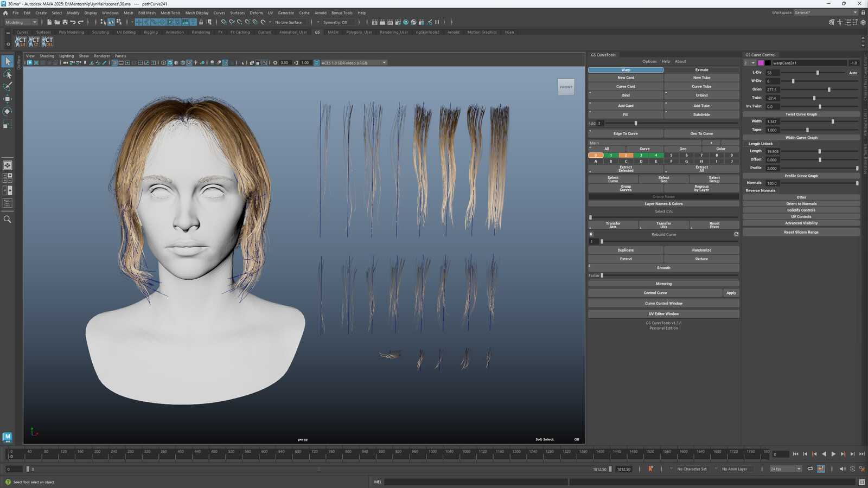The image size is (868, 488).
Task: Click the home icon in menu bar
Action: [5, 13]
